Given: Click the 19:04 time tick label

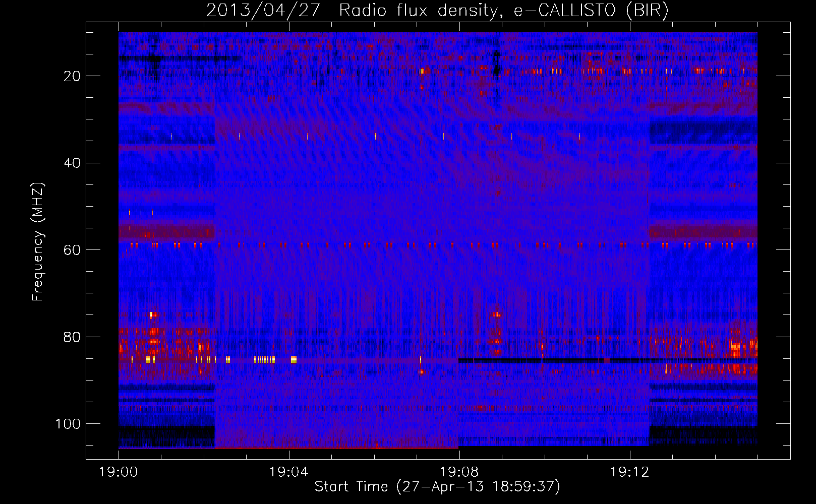Looking at the screenshot, I should (x=288, y=472).
